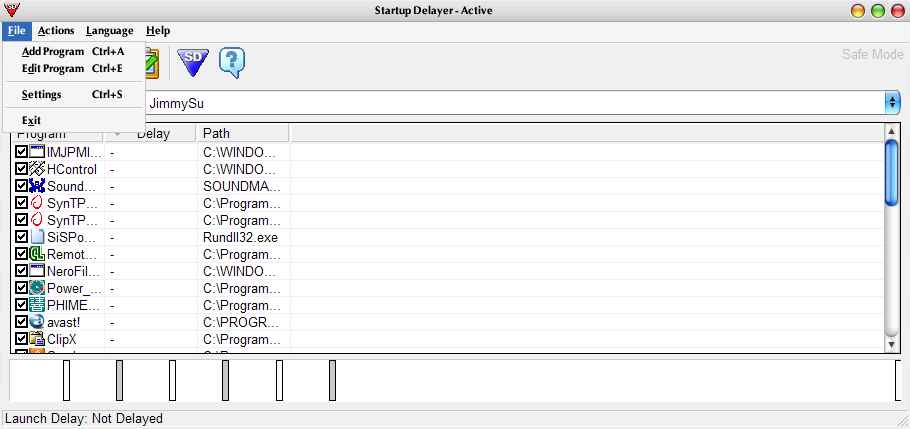Uncheck the Remot... entry checkbox

click(21, 254)
